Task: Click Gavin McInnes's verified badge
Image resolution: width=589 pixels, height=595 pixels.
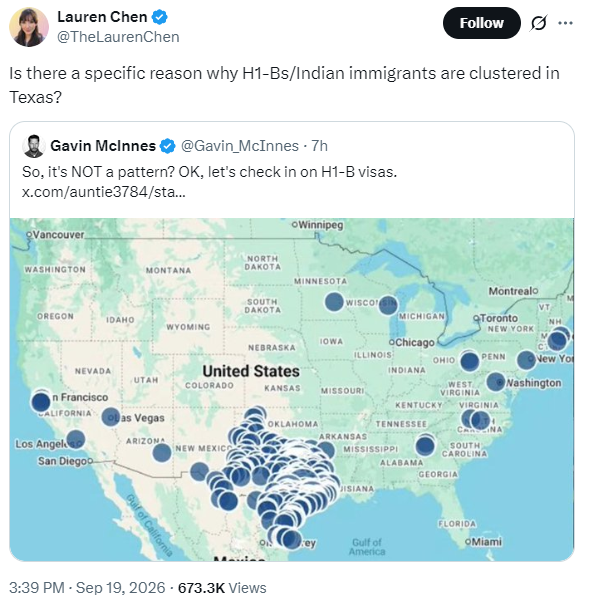Action: coord(167,146)
